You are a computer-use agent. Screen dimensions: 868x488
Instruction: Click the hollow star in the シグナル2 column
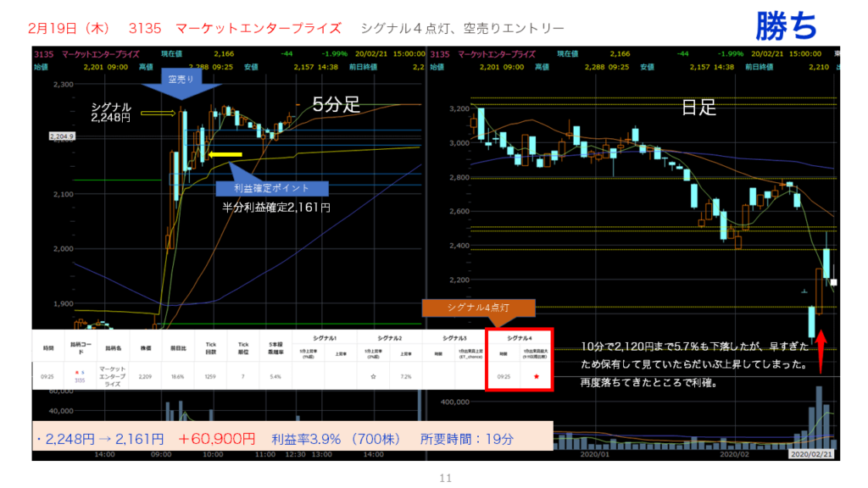coord(373,377)
